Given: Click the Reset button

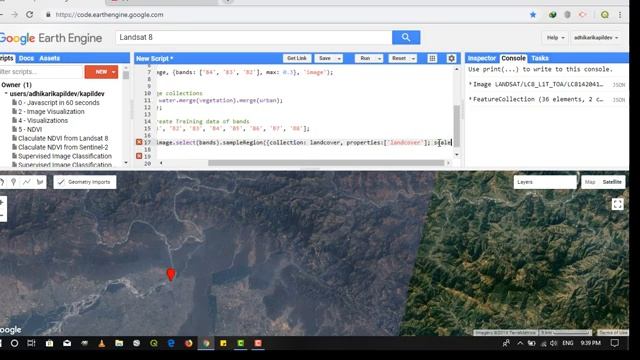Looking at the screenshot, I should [399, 58].
